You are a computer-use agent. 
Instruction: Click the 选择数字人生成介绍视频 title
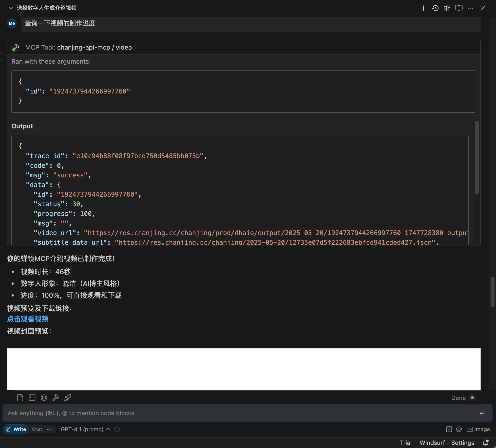tap(47, 8)
